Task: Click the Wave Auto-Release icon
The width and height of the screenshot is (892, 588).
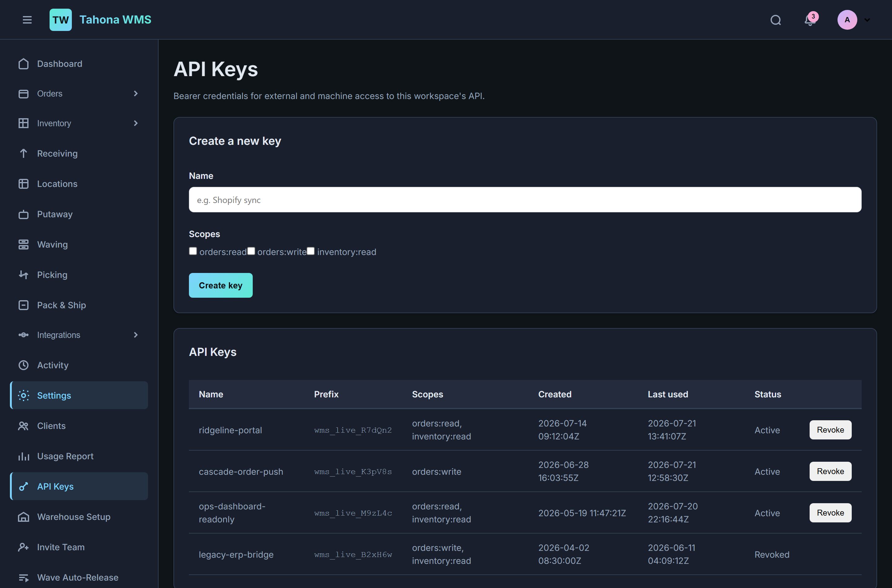Action: [x=23, y=577]
